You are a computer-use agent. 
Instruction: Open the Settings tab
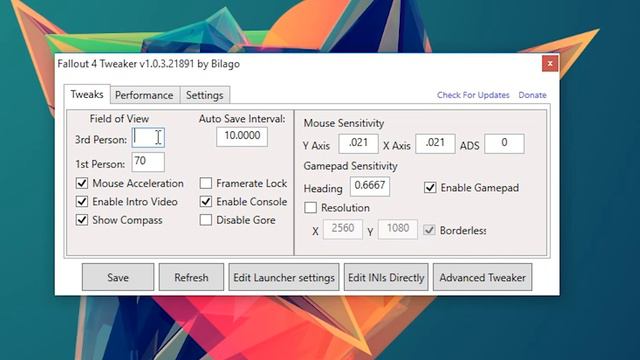(x=204, y=95)
